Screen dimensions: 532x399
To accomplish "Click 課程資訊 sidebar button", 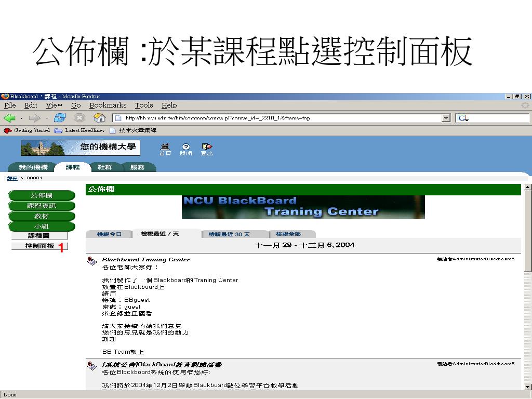I will coord(42,206).
